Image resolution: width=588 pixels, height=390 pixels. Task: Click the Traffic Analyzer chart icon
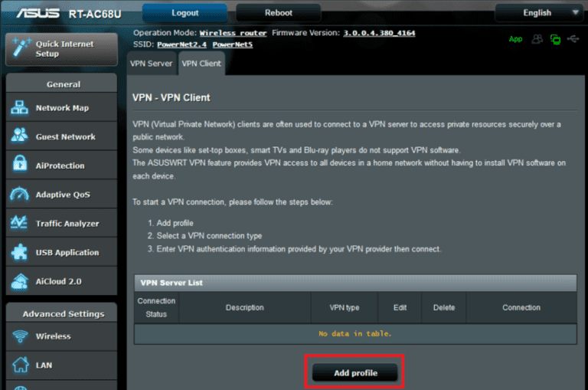tap(19, 223)
